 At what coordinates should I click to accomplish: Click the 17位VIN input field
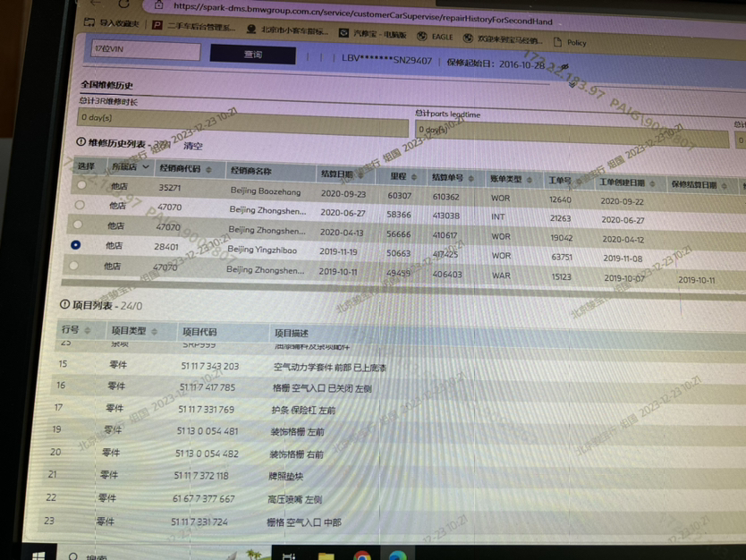[146, 50]
